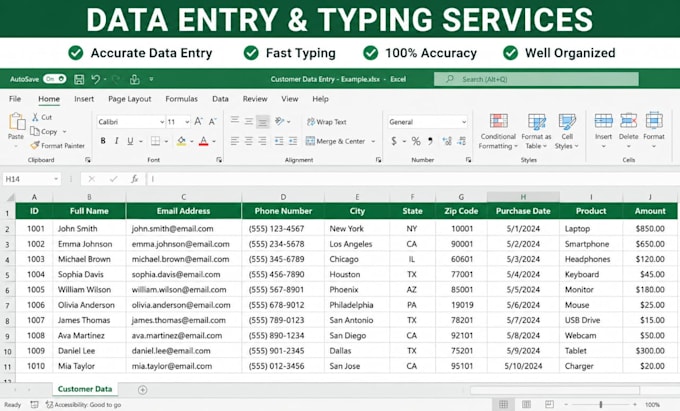The height and width of the screenshot is (411, 680).
Task: Click the insert function fx icon
Action: click(x=134, y=179)
